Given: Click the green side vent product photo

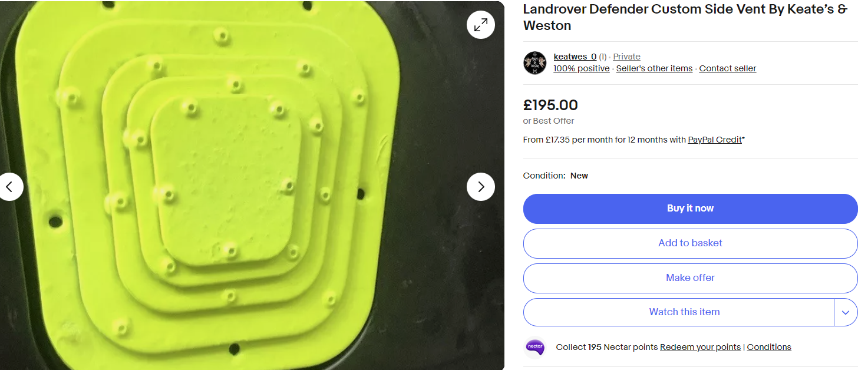Looking at the screenshot, I should coord(252,185).
